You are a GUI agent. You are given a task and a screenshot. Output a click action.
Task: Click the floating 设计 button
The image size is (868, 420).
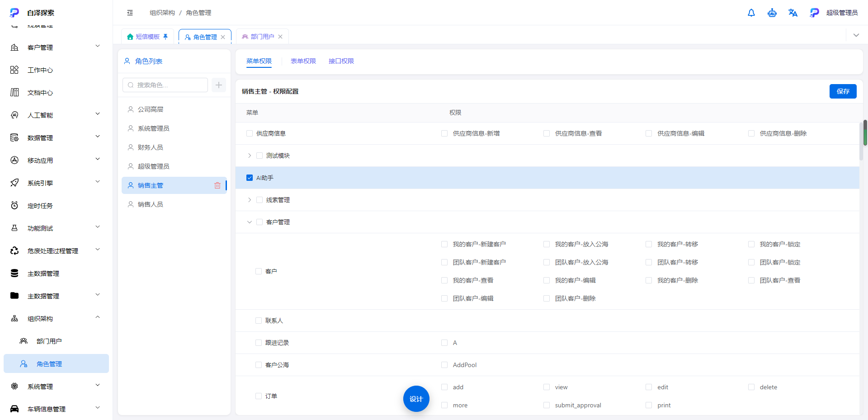coord(416,399)
